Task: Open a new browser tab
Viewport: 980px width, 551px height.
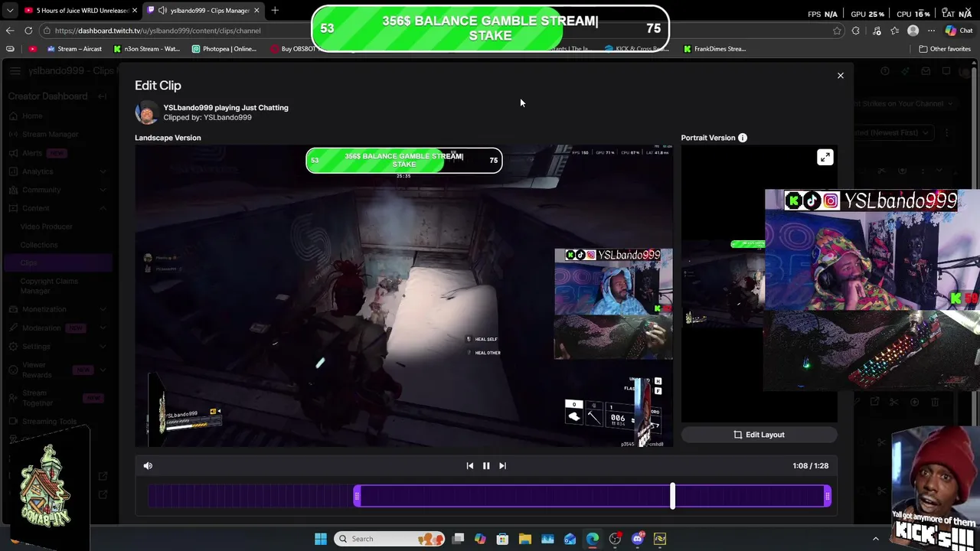Action: pos(275,10)
